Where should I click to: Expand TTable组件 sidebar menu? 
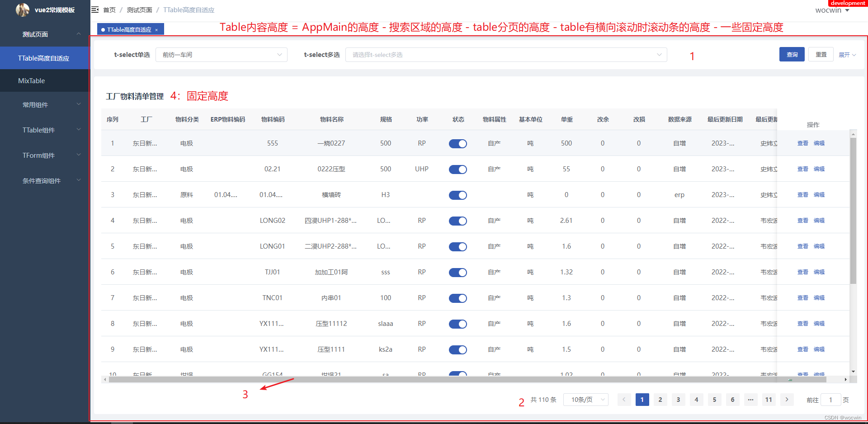pyautogui.click(x=45, y=130)
